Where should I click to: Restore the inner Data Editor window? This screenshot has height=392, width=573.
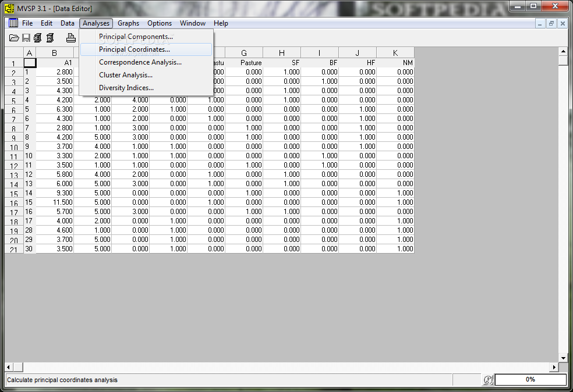tap(551, 23)
